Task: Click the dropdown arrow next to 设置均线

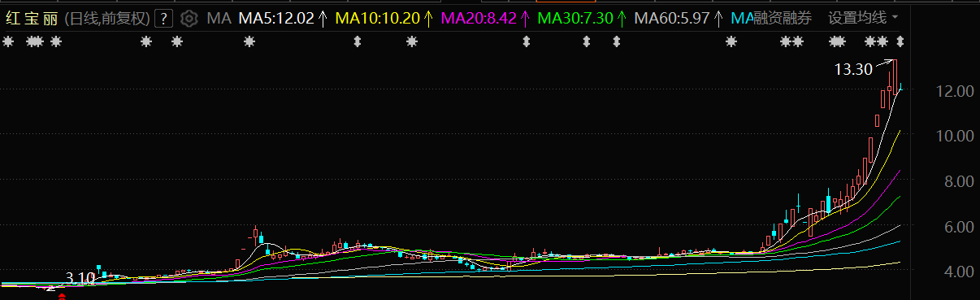Action: click(x=895, y=18)
